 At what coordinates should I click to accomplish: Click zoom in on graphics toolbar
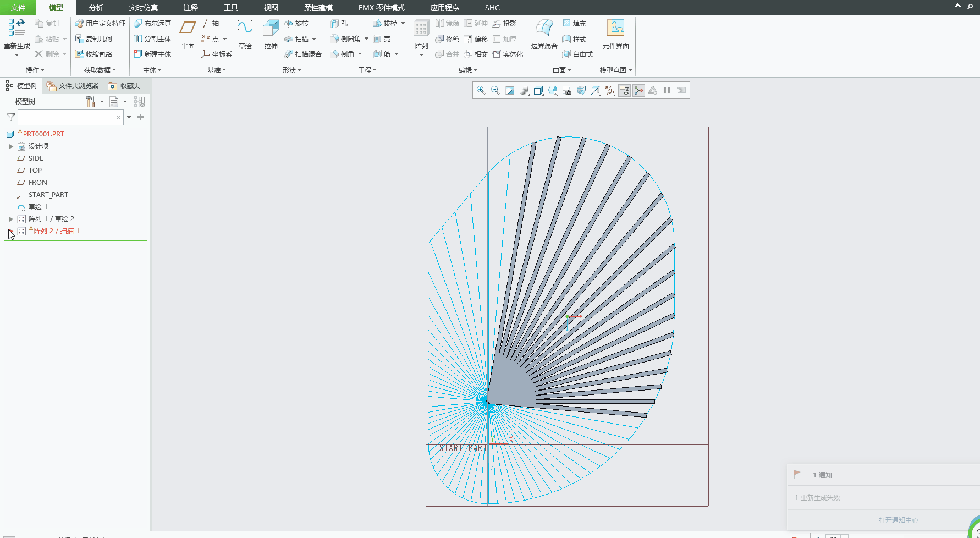click(x=481, y=90)
